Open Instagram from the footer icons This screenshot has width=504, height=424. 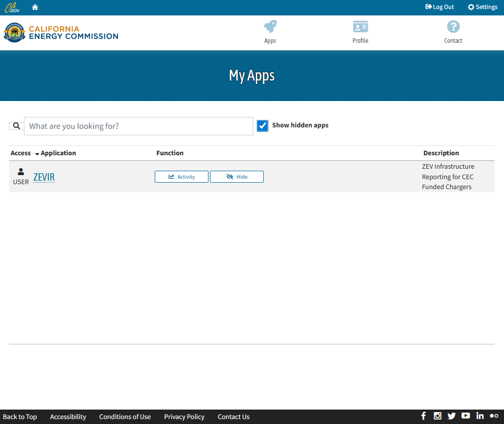437,416
